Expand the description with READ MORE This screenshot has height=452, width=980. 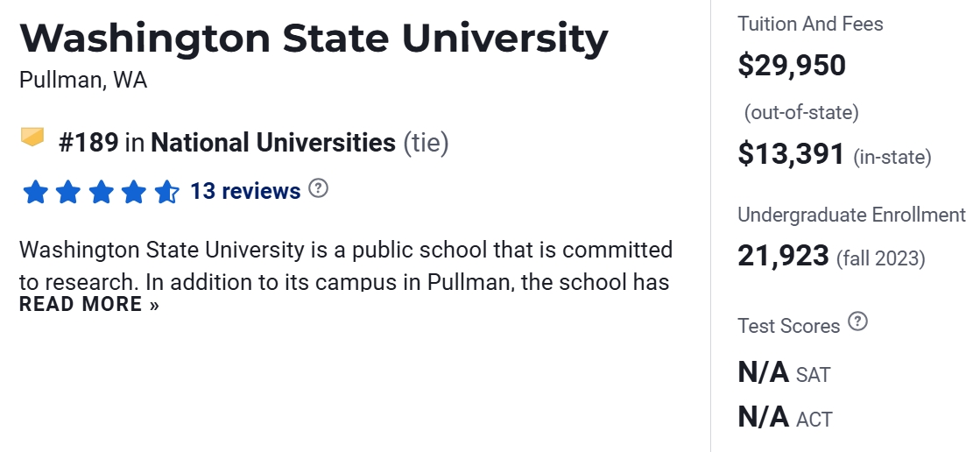(89, 305)
